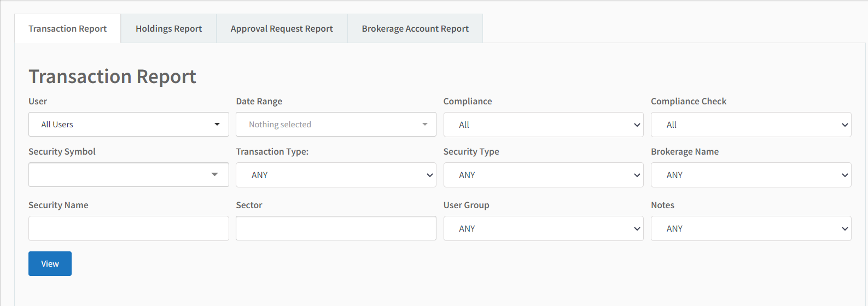The image size is (868, 306).
Task: Open the Date Range picker dropdown
Action: tap(336, 125)
